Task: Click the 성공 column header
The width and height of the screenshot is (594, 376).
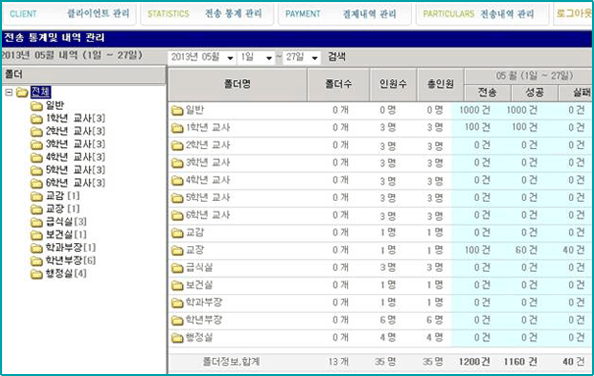Action: click(x=535, y=92)
